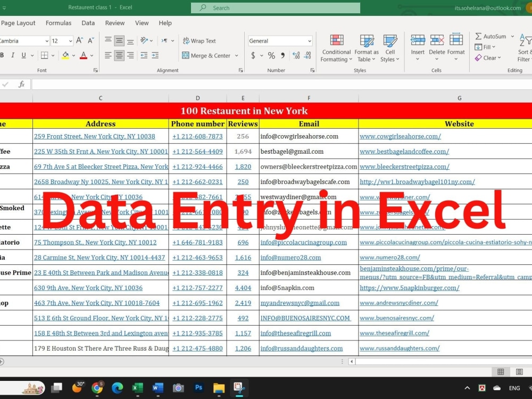
Task: Open File Explorer from taskbar
Action: (x=219, y=387)
